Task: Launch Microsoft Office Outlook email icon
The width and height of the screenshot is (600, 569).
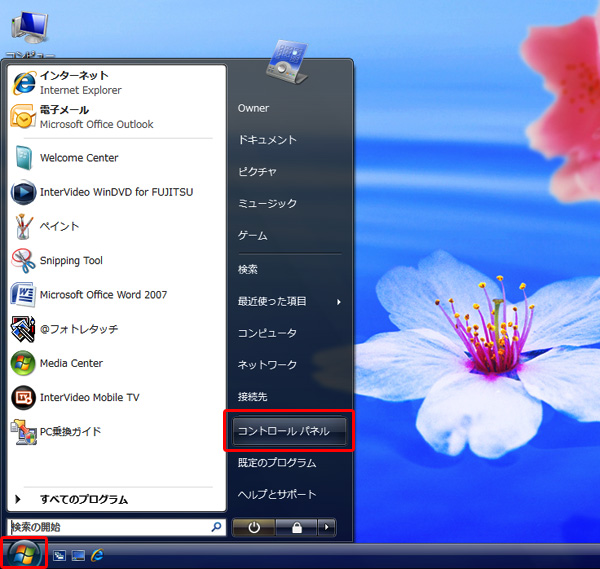Action: click(x=23, y=117)
